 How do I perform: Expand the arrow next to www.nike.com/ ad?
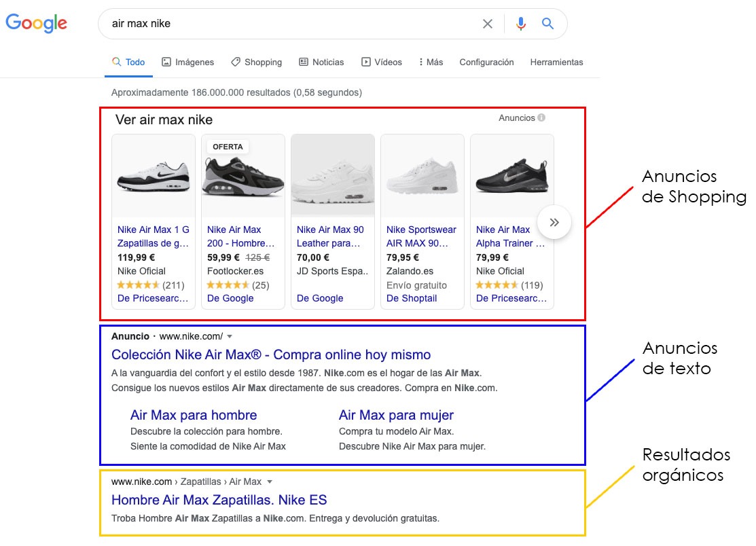230,336
